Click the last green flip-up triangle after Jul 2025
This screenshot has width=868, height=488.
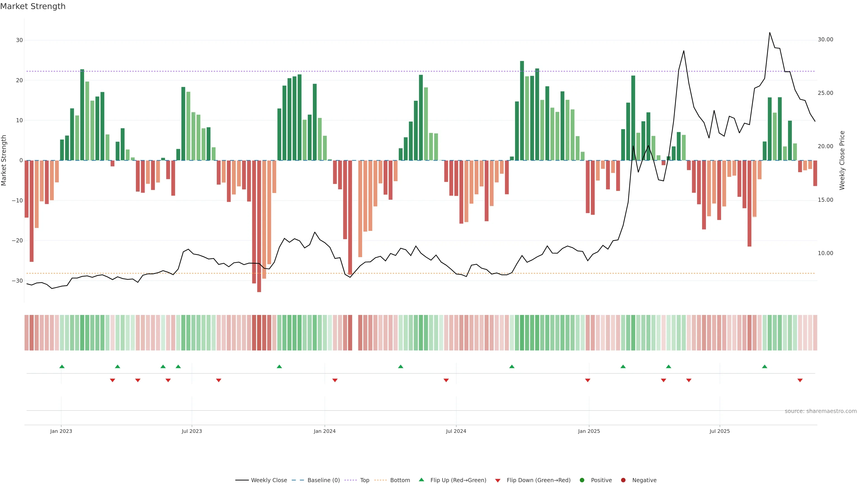764,366
